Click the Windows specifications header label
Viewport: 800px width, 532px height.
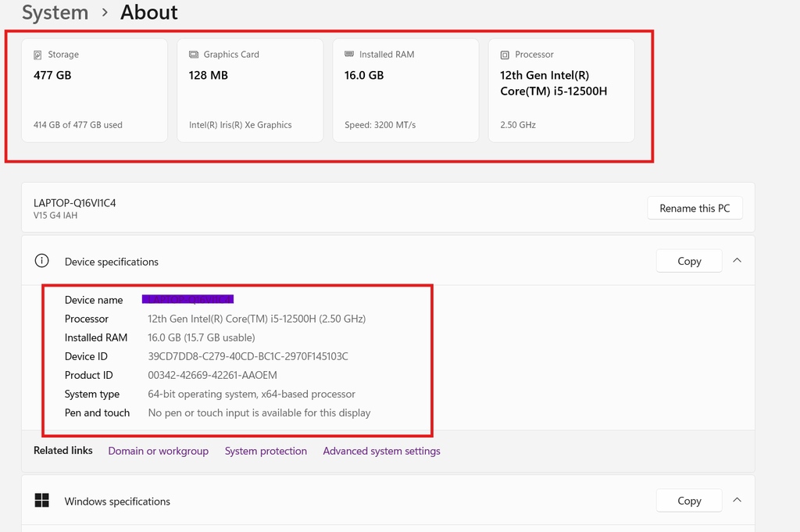click(x=117, y=502)
